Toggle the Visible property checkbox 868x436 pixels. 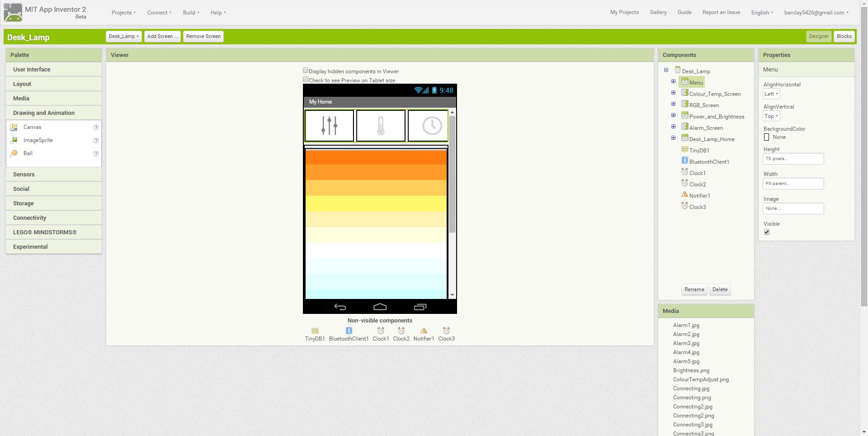[x=767, y=232]
